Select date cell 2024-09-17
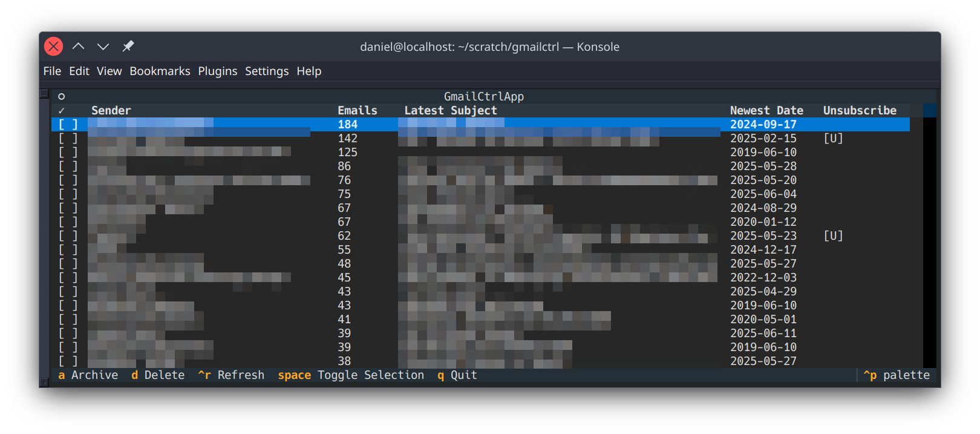The width and height of the screenshot is (980, 434). (763, 125)
